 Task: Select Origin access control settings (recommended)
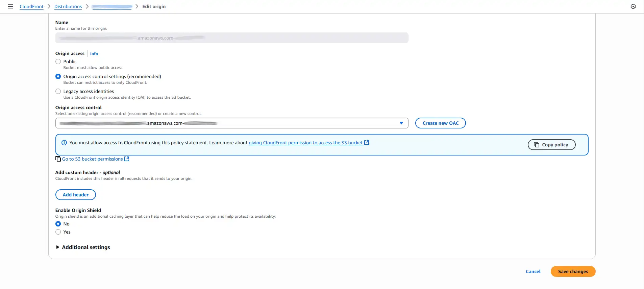coord(58,76)
